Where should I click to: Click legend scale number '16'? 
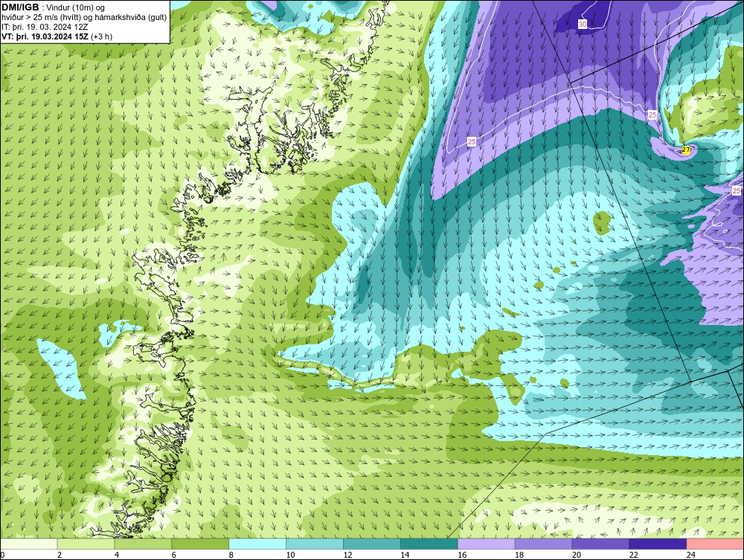[x=462, y=555]
